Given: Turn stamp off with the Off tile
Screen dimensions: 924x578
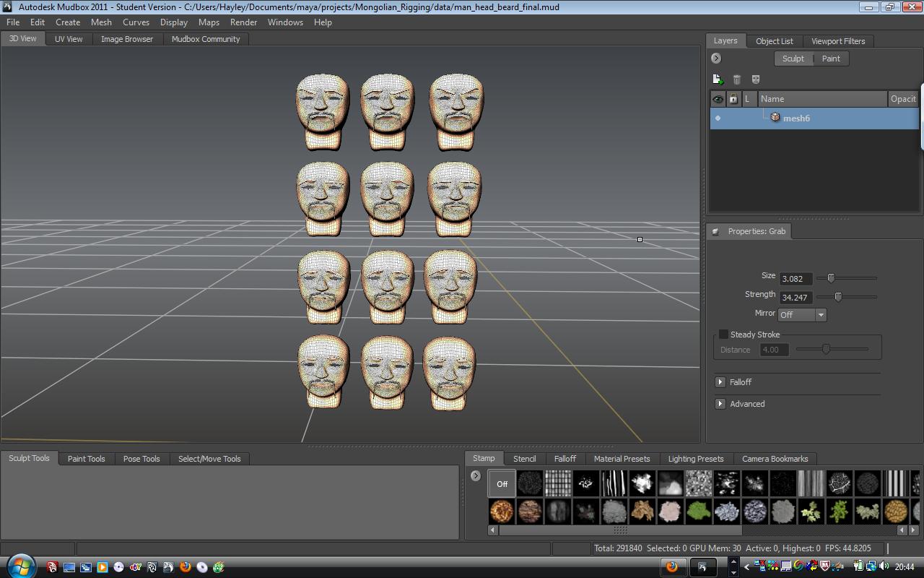Looking at the screenshot, I should pos(502,483).
